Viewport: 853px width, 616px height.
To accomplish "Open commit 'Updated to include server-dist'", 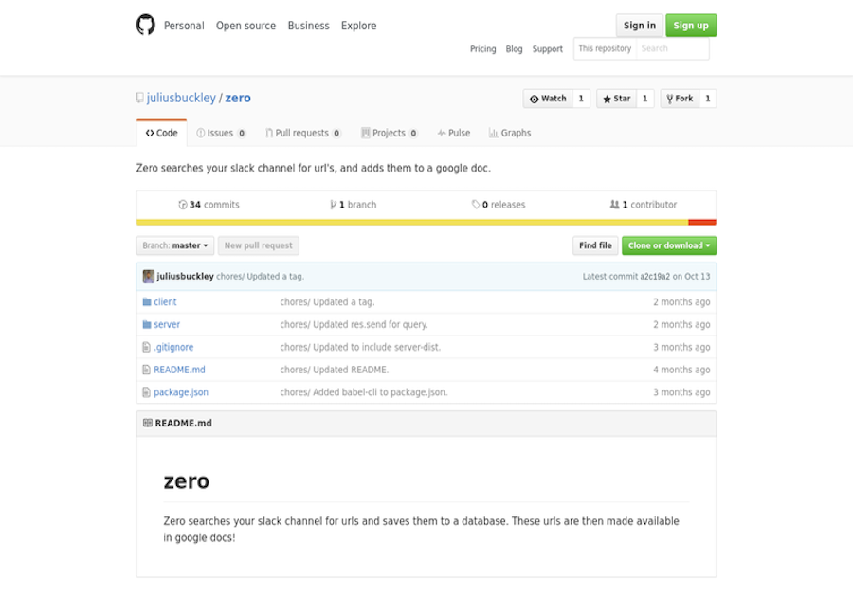I will coord(361,347).
